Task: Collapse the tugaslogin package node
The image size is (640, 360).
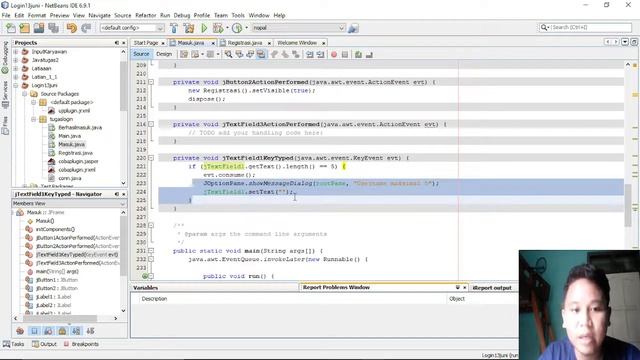Action: coord(33,119)
